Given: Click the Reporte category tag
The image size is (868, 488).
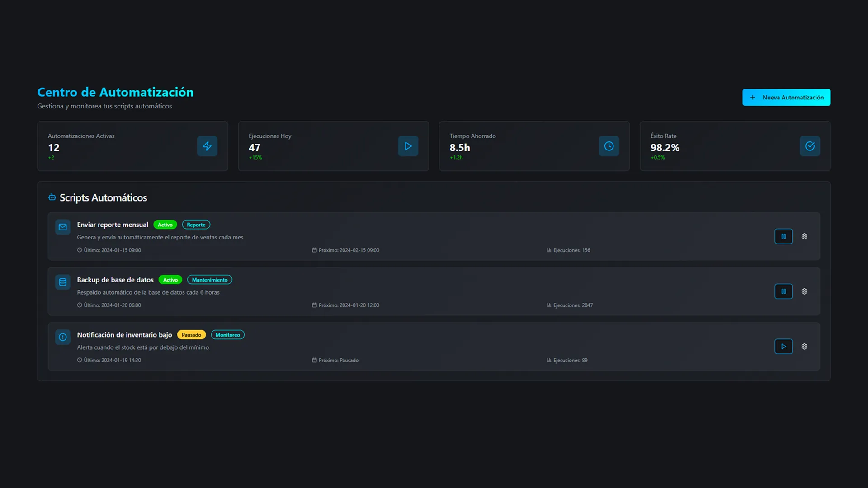Looking at the screenshot, I should point(196,225).
